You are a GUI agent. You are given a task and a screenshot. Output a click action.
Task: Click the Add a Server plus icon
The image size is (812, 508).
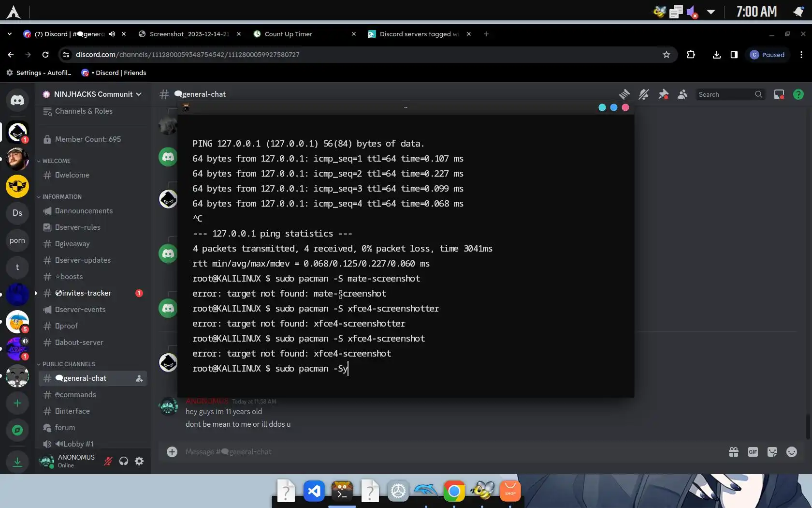tap(17, 403)
